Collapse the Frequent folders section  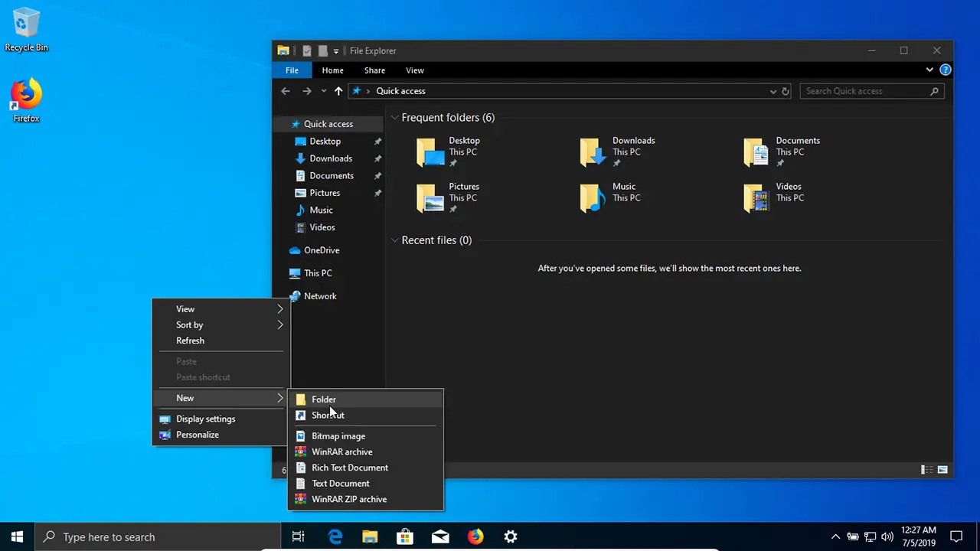(394, 118)
